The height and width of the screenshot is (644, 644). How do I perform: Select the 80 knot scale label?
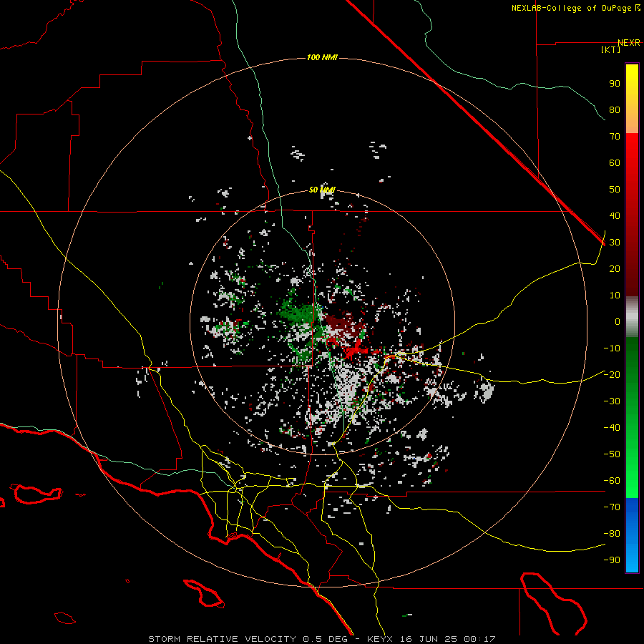(615, 110)
